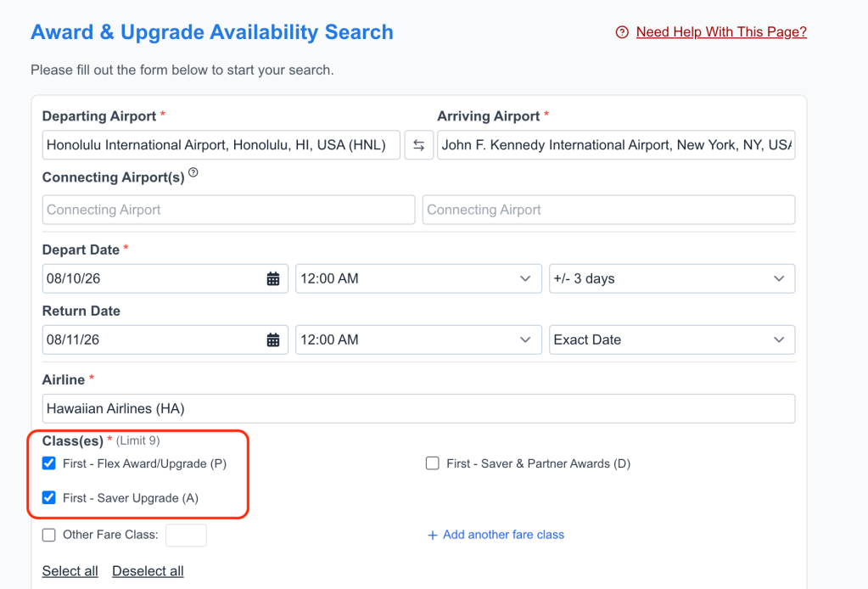This screenshot has width=868, height=589.
Task: Click the Connecting Airport(s) help icon
Action: [193, 173]
